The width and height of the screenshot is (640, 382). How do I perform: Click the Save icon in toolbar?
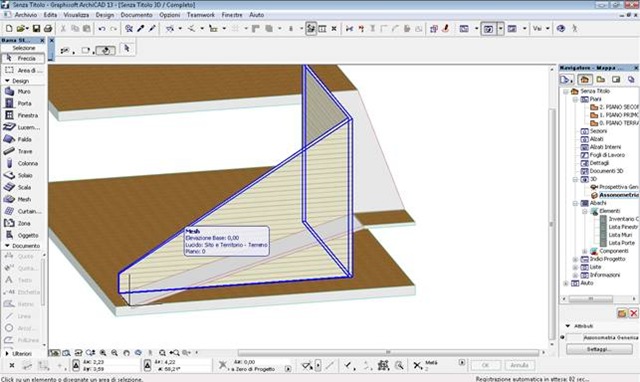[x=36, y=29]
